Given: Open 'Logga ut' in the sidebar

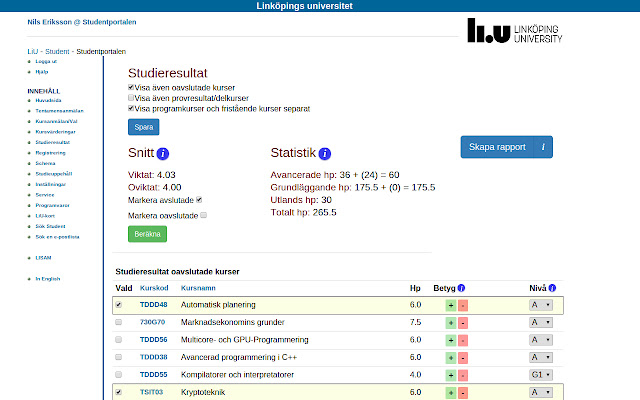Looking at the screenshot, I should tap(46, 61).
